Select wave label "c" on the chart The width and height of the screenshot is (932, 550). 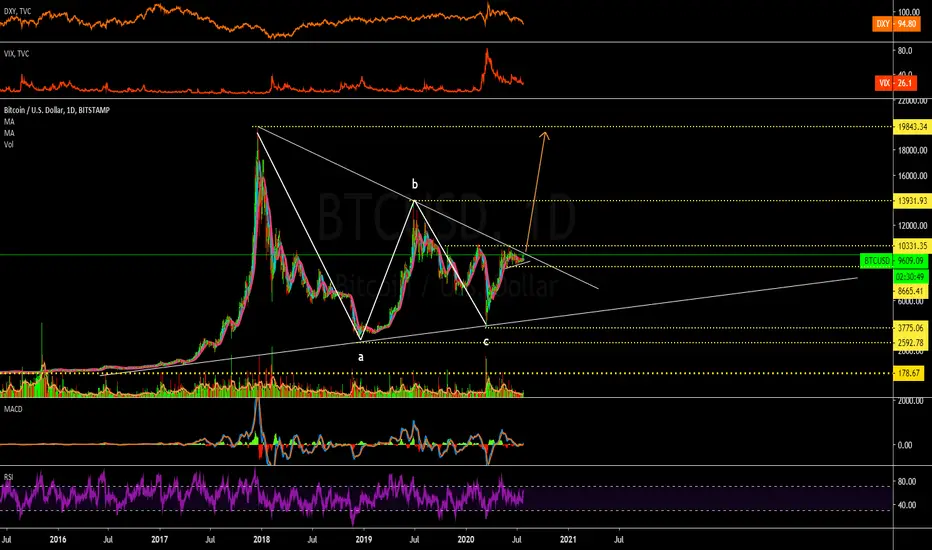tap(486, 341)
